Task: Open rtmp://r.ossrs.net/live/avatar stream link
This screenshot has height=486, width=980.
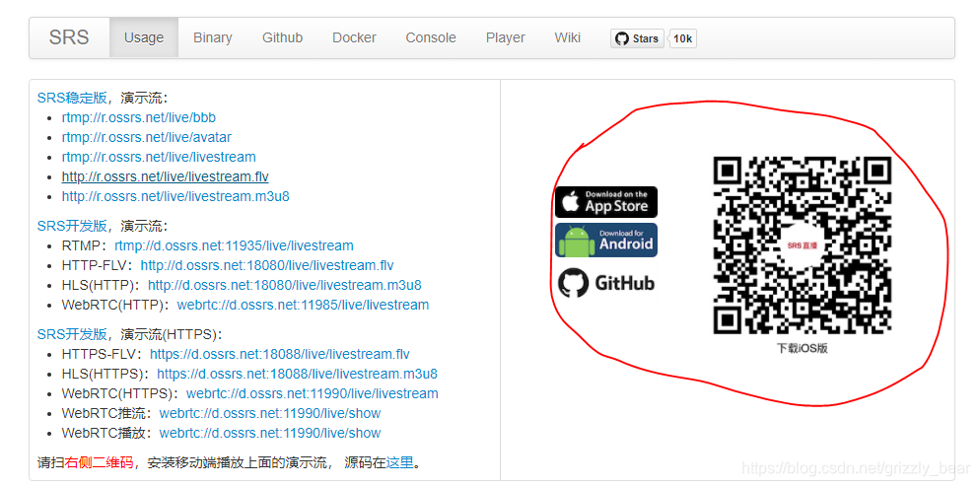Action: (147, 137)
